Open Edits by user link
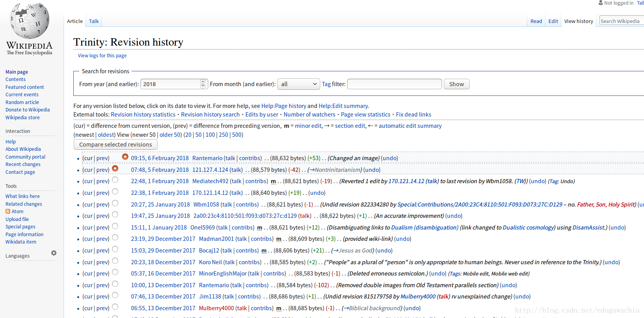 click(262, 115)
